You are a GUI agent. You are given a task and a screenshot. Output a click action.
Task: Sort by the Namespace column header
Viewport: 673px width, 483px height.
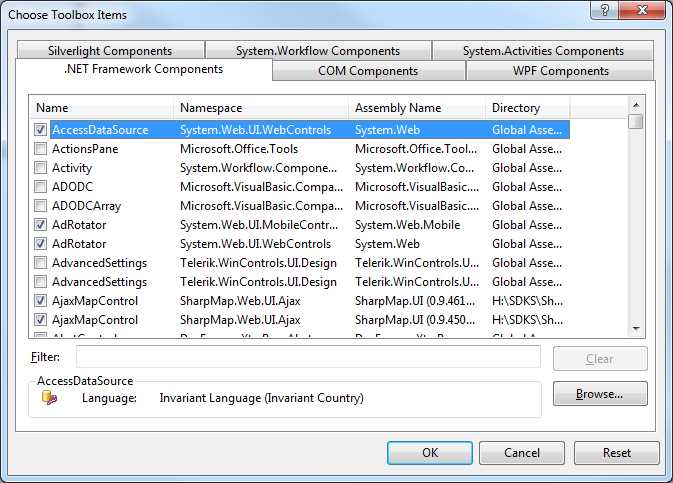pyautogui.click(x=261, y=108)
